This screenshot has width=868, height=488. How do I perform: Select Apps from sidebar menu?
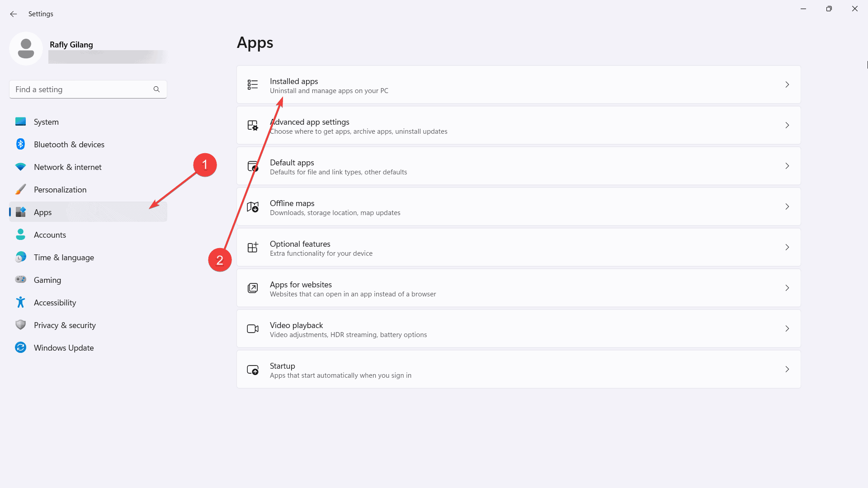tap(42, 211)
